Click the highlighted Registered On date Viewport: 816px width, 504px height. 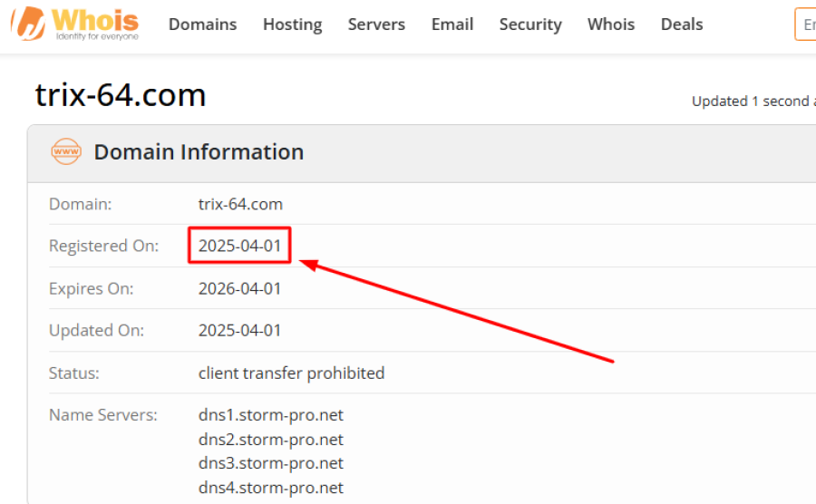click(239, 246)
